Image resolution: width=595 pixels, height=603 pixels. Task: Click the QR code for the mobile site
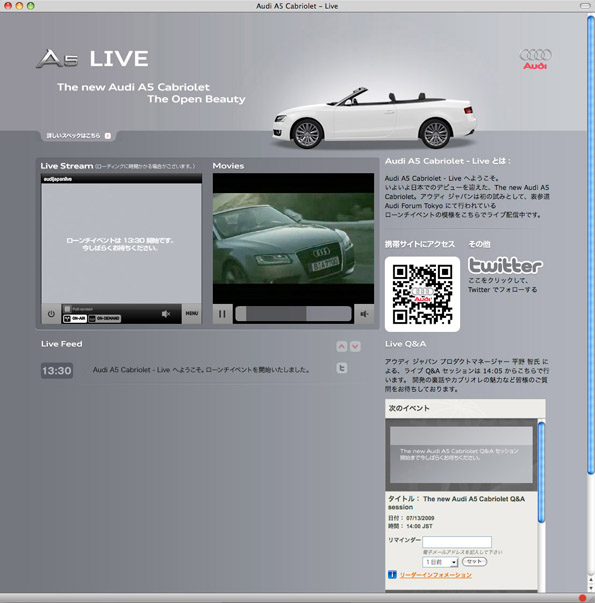(422, 294)
